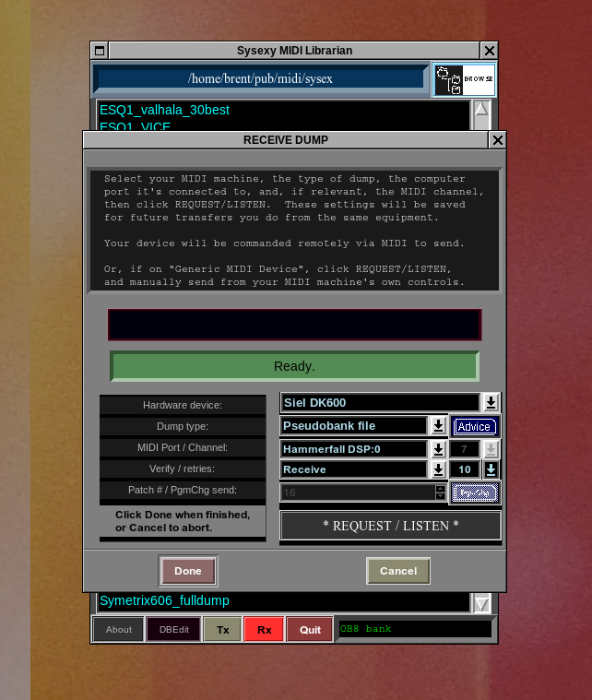Click the REQUEST / LISTEN button
Viewport: 592px width, 700px height.
click(x=390, y=526)
